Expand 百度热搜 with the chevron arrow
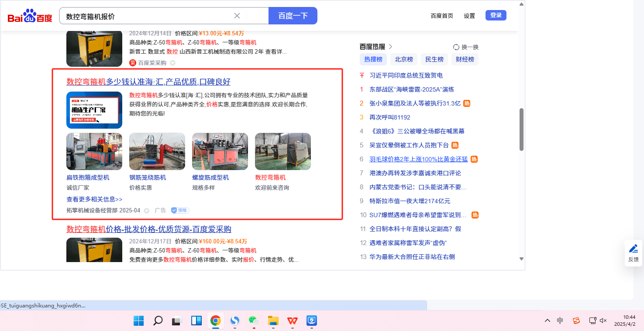The height and width of the screenshot is (331, 644). coord(391,47)
